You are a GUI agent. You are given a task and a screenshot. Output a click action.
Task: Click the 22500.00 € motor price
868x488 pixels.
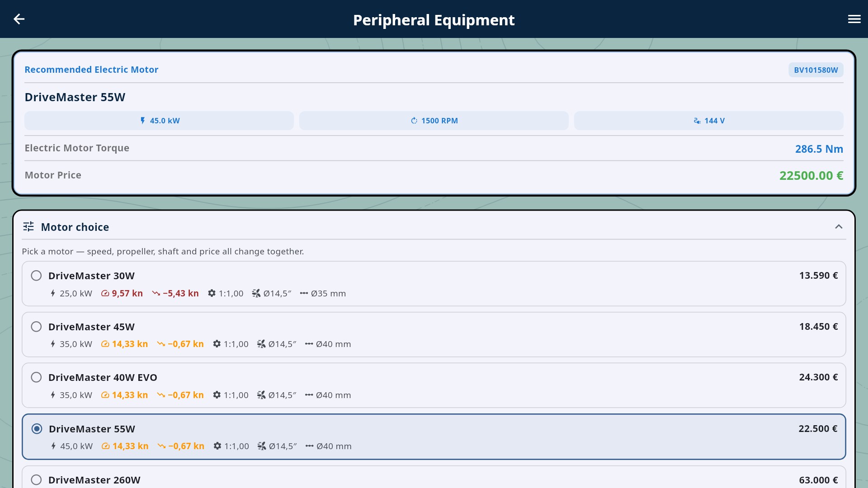coord(811,175)
